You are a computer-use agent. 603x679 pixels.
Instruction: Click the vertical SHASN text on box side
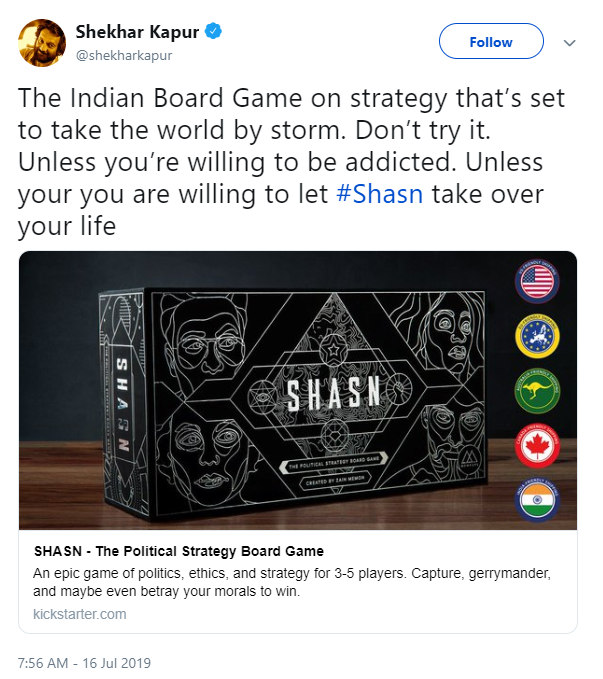point(123,404)
